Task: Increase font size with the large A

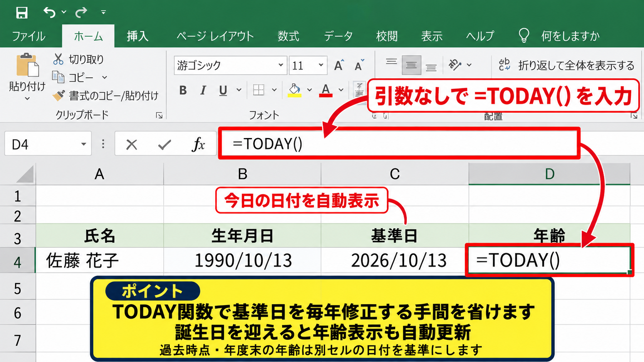Action: [339, 65]
